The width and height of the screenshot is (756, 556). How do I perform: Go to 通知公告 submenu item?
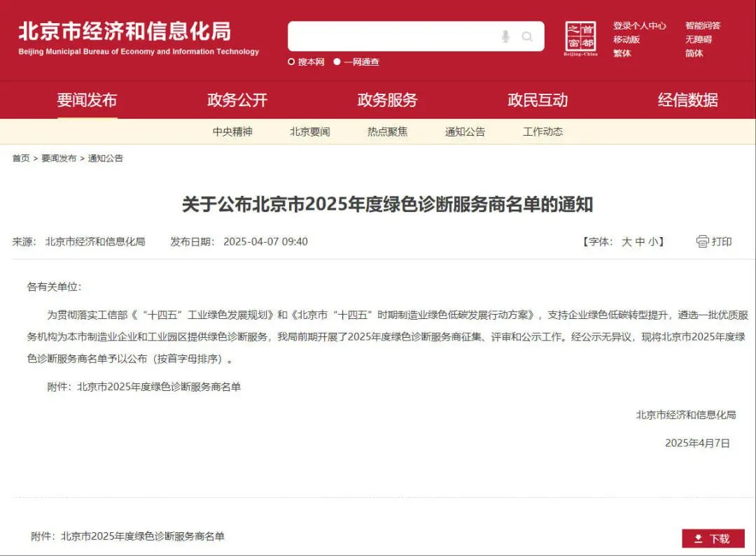tap(465, 131)
